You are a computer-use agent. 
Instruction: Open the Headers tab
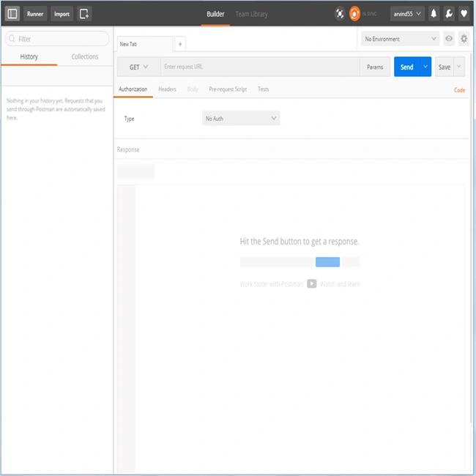(167, 89)
